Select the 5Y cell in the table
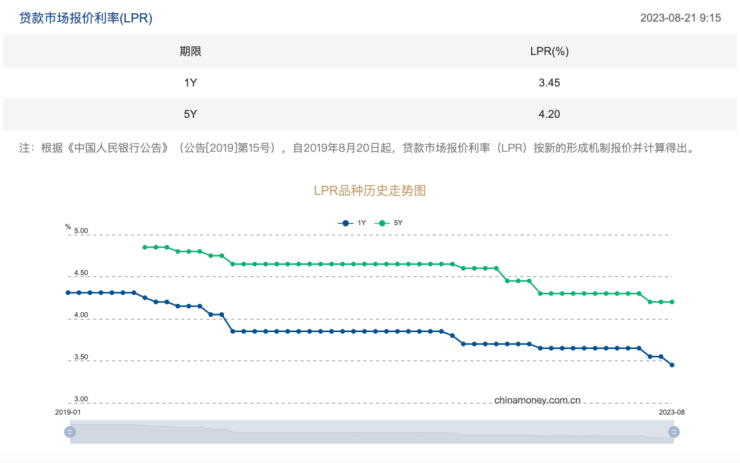The height and width of the screenshot is (463, 740). tap(190, 114)
